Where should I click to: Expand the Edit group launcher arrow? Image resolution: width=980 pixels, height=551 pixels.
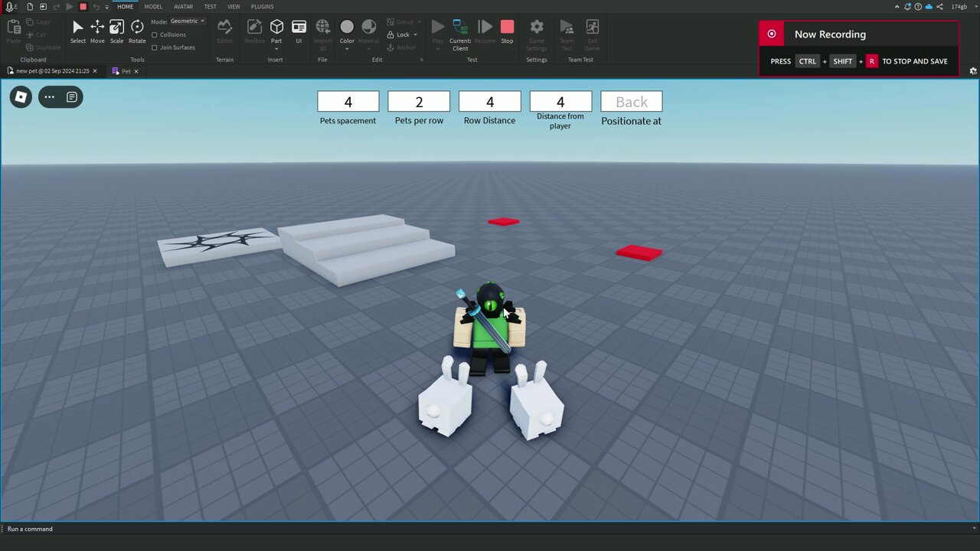point(422,60)
